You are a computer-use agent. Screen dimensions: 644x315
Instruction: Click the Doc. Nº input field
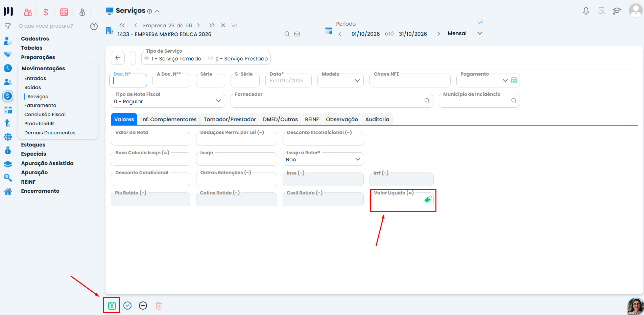point(128,80)
